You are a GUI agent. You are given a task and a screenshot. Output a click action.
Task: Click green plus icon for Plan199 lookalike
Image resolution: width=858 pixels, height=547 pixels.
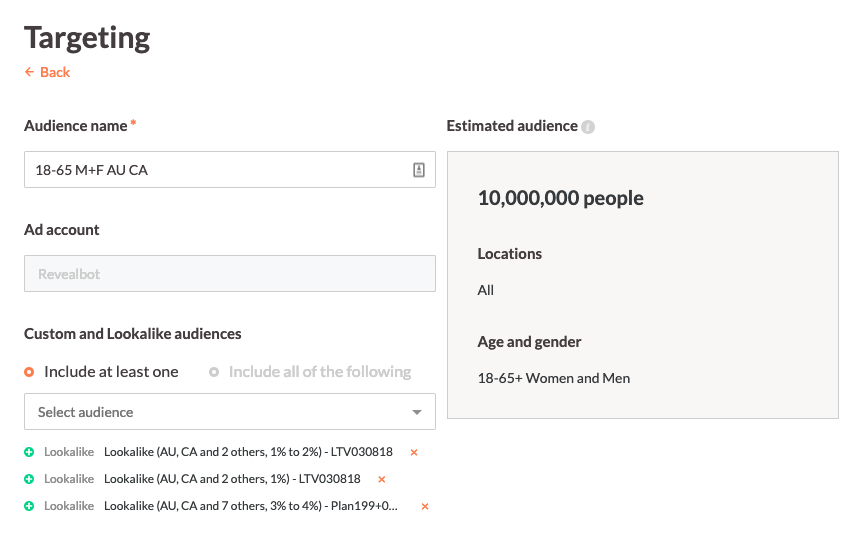coord(29,506)
